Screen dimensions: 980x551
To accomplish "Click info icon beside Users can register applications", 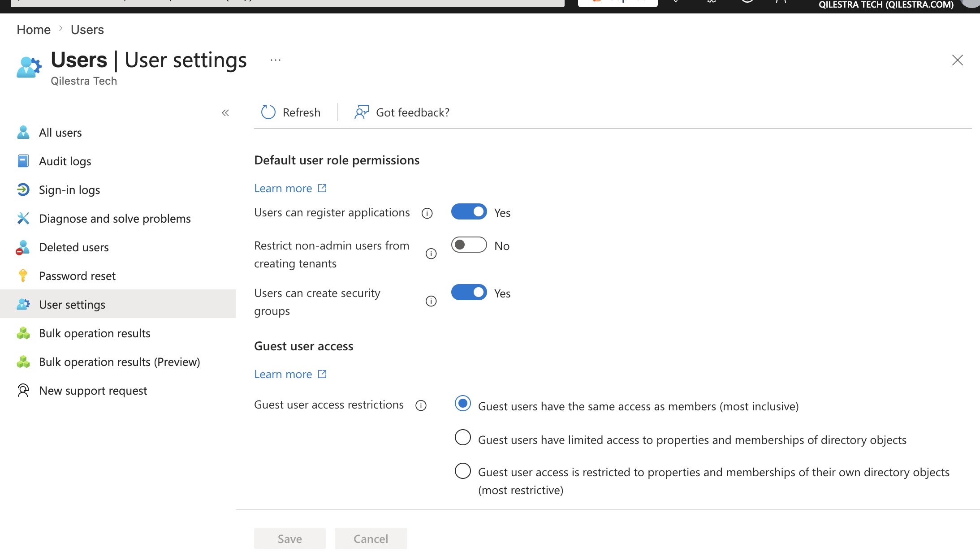I will [427, 213].
